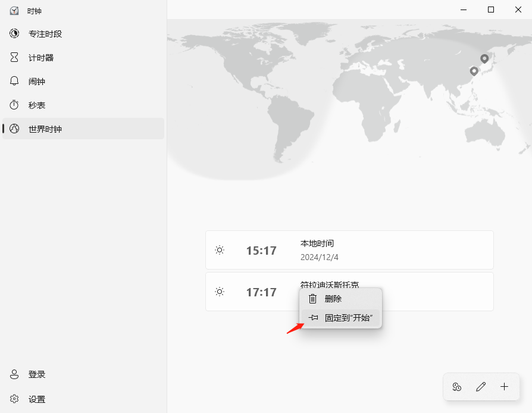
Task: Click the World clock globe icon
Action: (x=14, y=129)
